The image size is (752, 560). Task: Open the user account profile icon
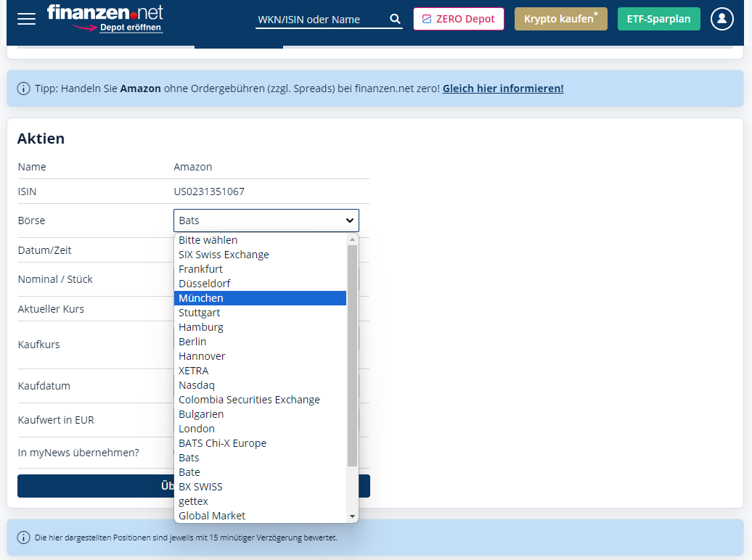click(x=722, y=19)
